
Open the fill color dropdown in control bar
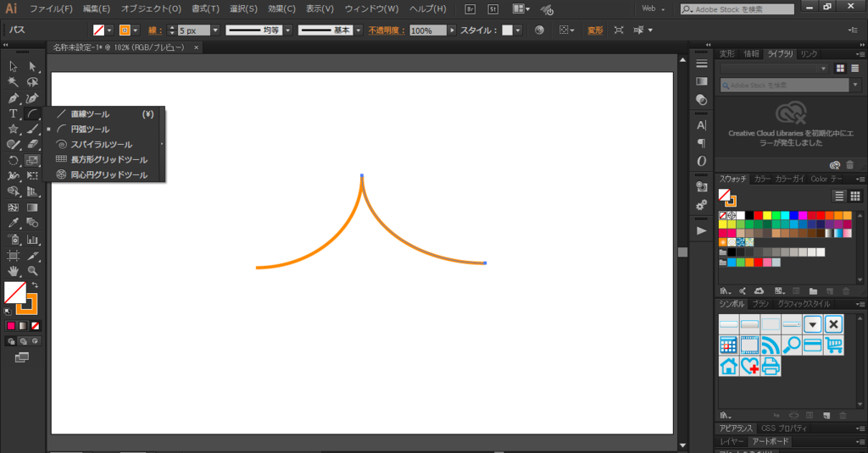click(x=109, y=30)
